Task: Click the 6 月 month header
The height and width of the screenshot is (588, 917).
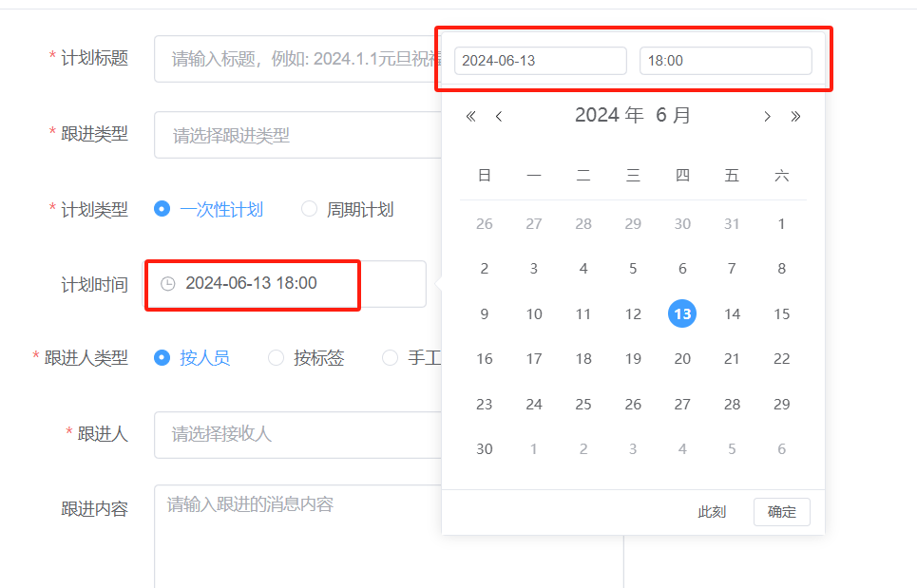Action: point(674,116)
